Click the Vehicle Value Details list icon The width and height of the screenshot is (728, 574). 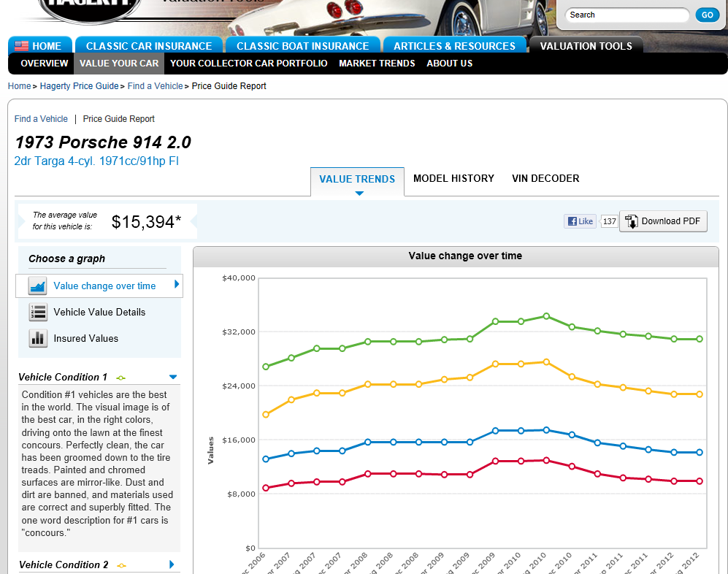37,313
